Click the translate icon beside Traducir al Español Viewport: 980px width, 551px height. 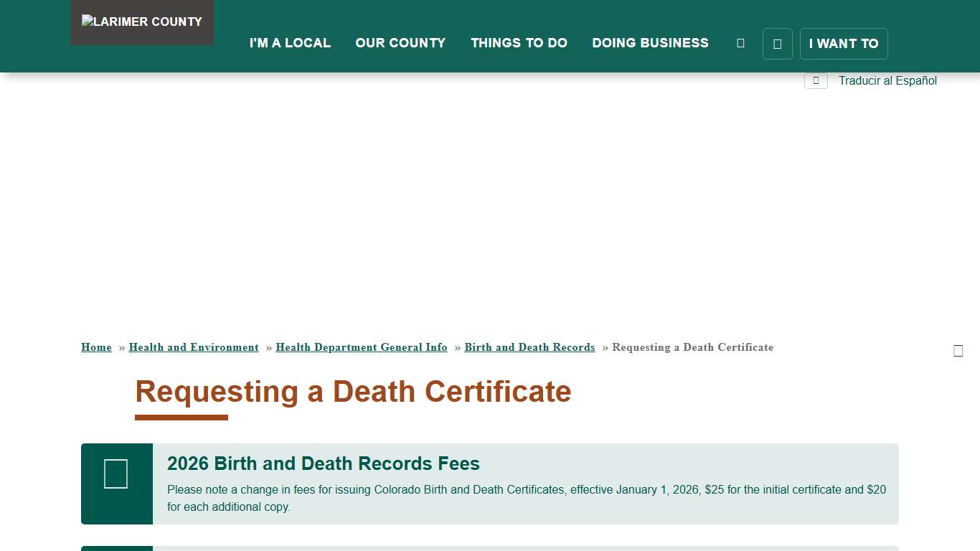[816, 80]
